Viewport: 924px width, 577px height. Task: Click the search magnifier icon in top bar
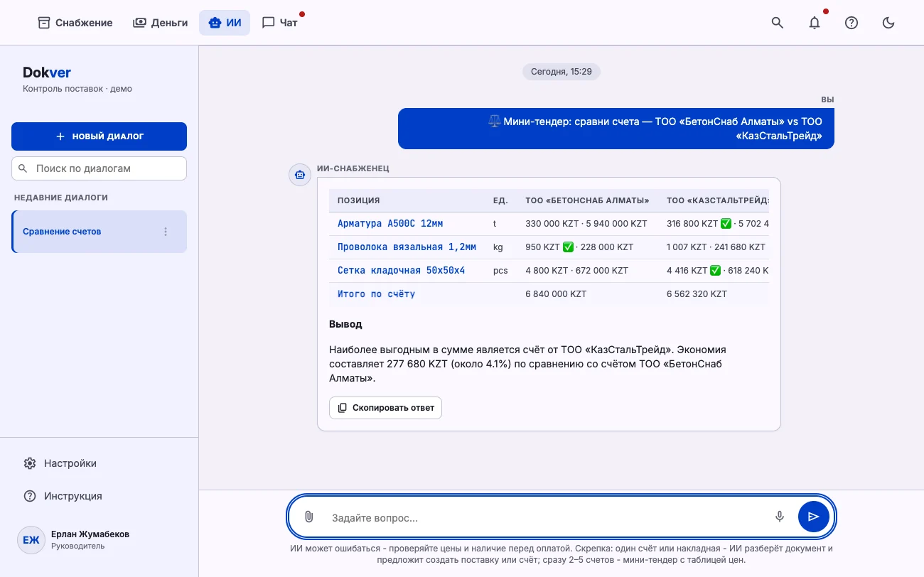tap(778, 23)
